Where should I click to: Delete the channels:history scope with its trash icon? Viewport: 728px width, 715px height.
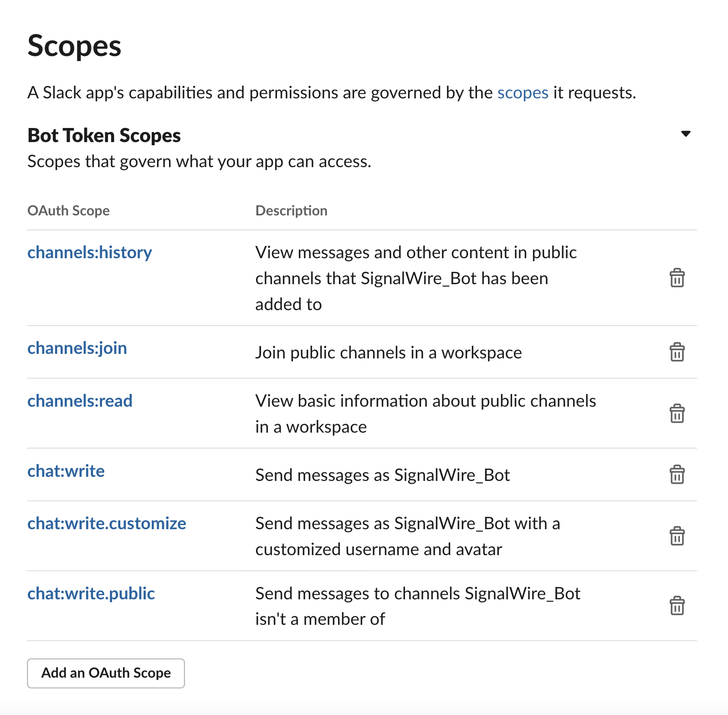coord(677,278)
